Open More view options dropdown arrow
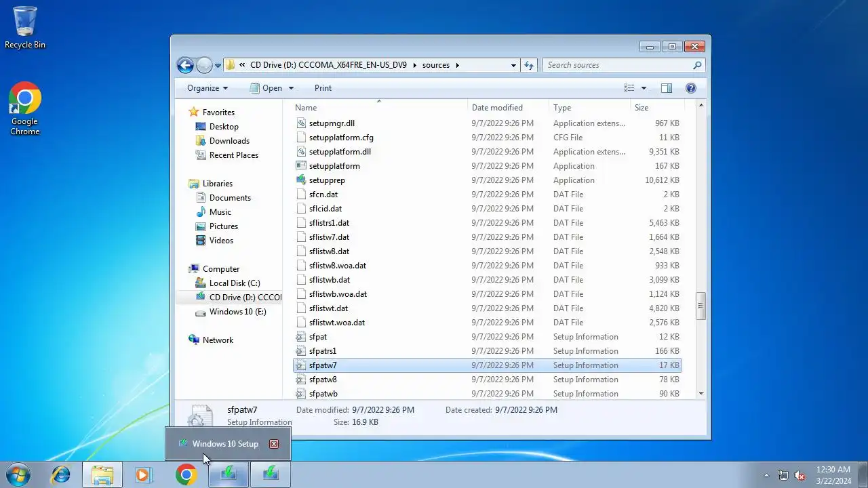Viewport: 868px width, 488px height. pos(644,88)
